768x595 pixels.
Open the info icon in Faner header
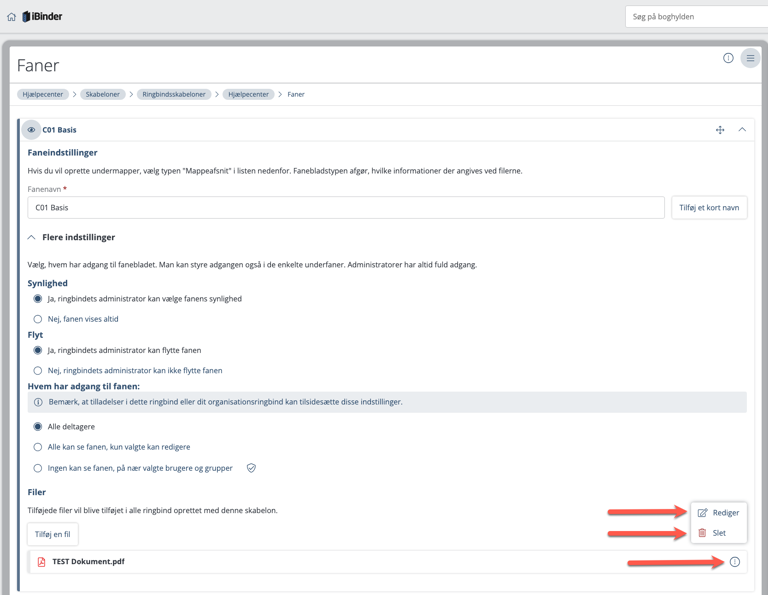click(x=728, y=58)
